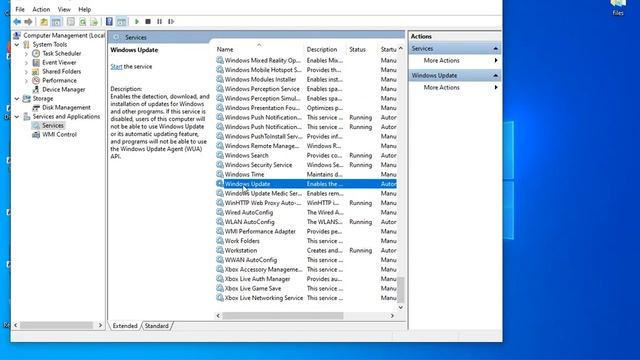Select WMI Control in the tree
640x360 pixels.
[59, 134]
